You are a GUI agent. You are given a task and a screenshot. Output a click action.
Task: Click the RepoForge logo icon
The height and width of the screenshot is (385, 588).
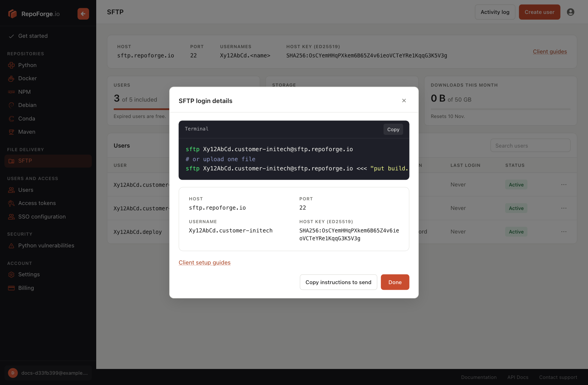click(x=12, y=14)
